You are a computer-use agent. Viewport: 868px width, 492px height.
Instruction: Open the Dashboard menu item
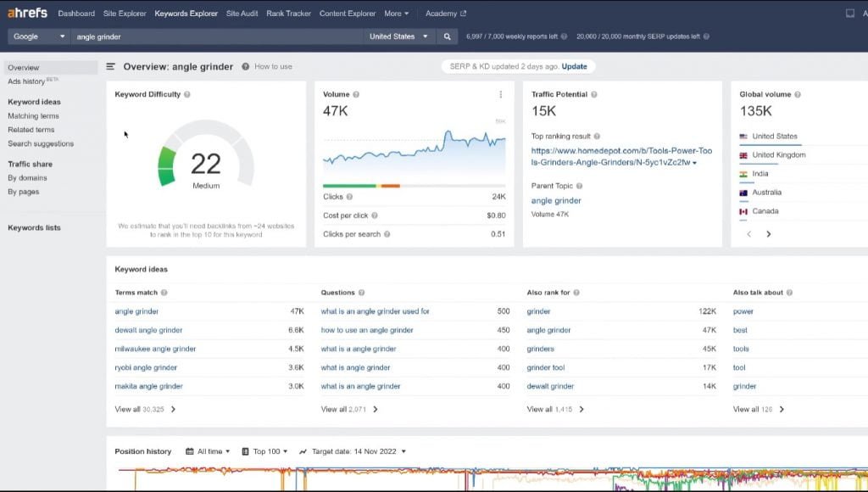76,14
